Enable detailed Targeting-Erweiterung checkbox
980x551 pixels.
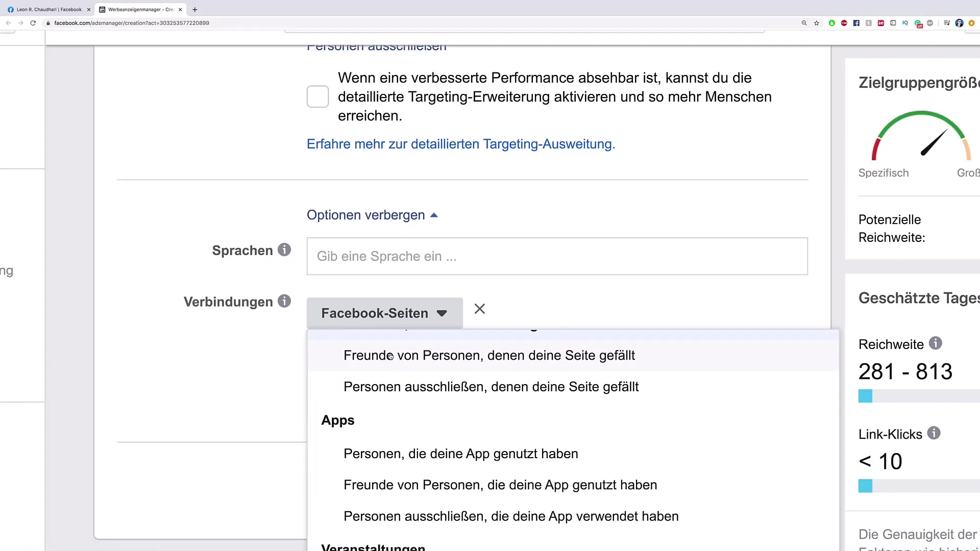click(x=317, y=96)
